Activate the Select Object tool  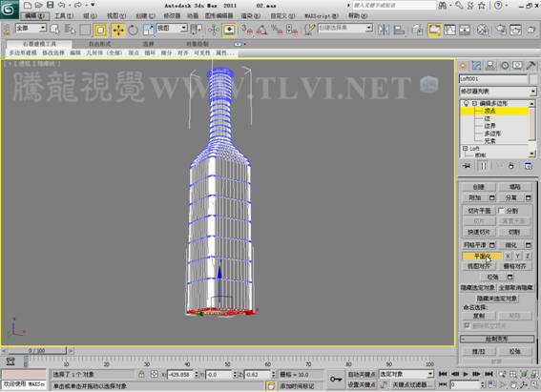pyautogui.click(x=54, y=30)
